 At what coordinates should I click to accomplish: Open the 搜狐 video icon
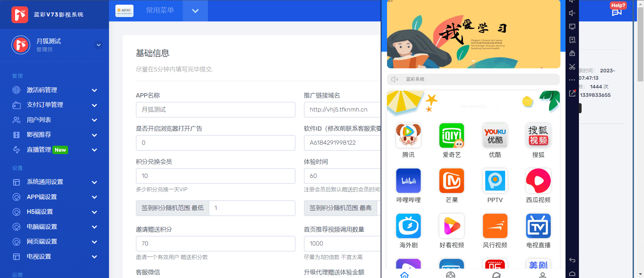(538, 136)
